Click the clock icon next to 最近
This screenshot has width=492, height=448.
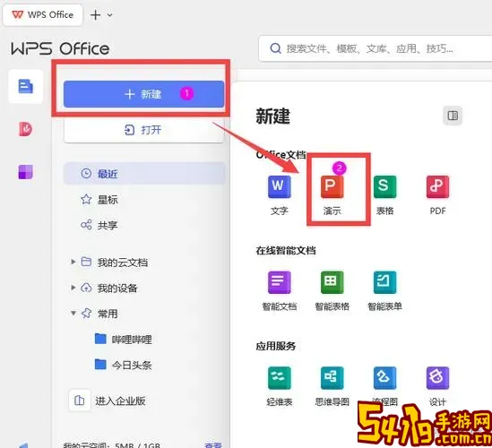pyautogui.click(x=86, y=173)
